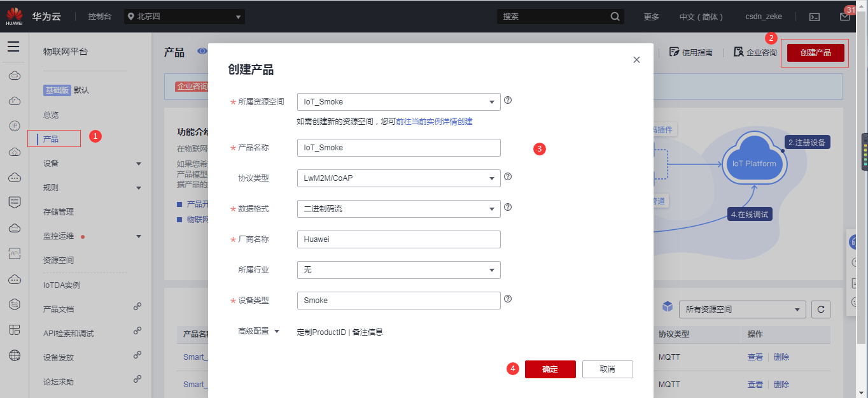The image size is (868, 398).
Task: Open 总览 in sidebar
Action: coord(51,115)
